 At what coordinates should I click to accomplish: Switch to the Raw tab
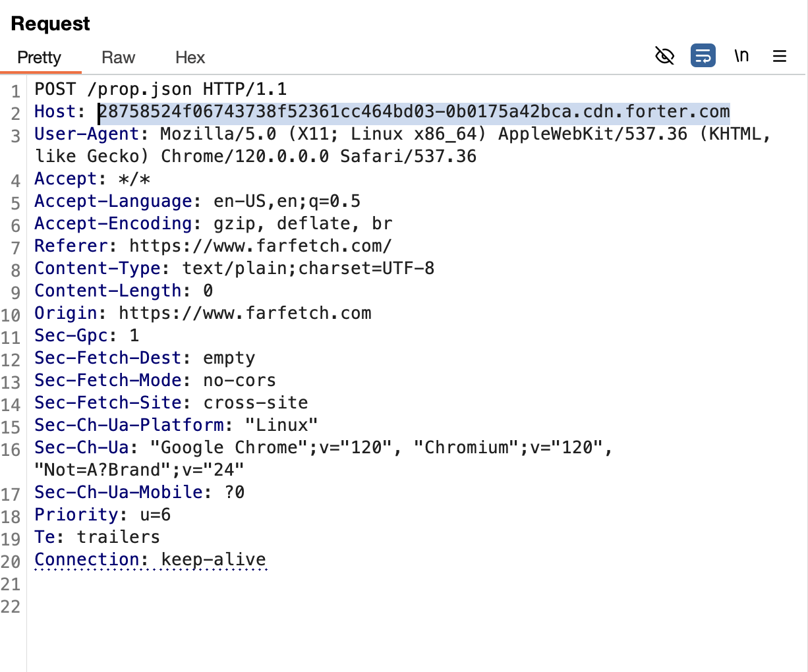point(118,58)
